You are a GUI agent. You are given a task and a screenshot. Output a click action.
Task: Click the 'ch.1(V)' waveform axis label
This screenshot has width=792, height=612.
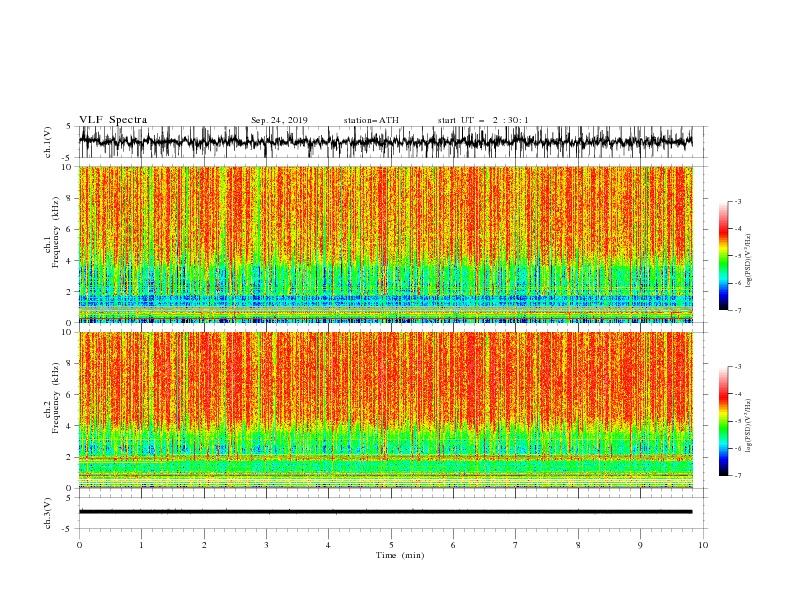[48, 142]
